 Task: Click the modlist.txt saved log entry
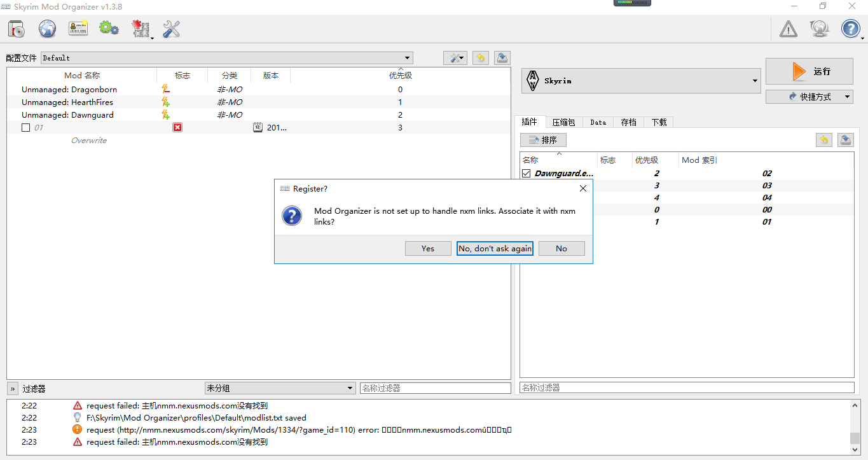point(196,417)
